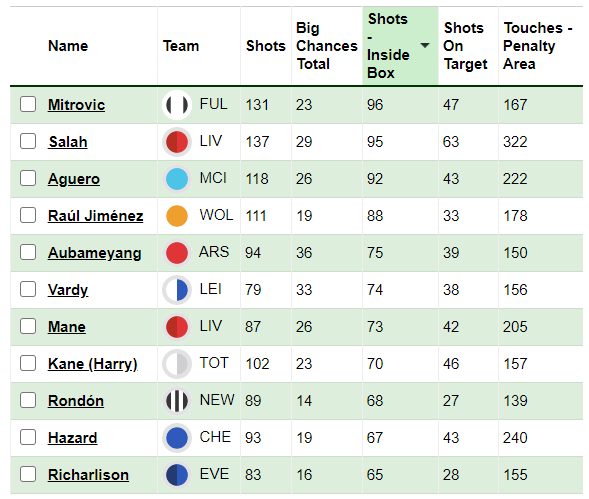This screenshot has width=589, height=499.
Task: Tick the checkbox beside Mitrovic
Action: pos(28,104)
